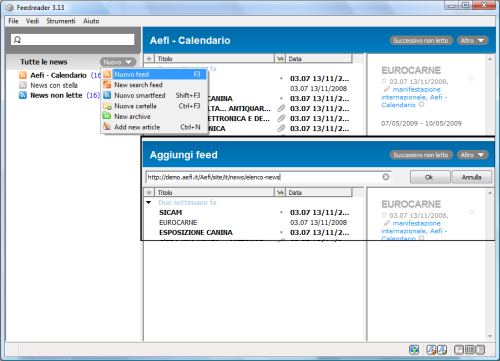
Task: Click the Annulla button
Action: (471, 177)
